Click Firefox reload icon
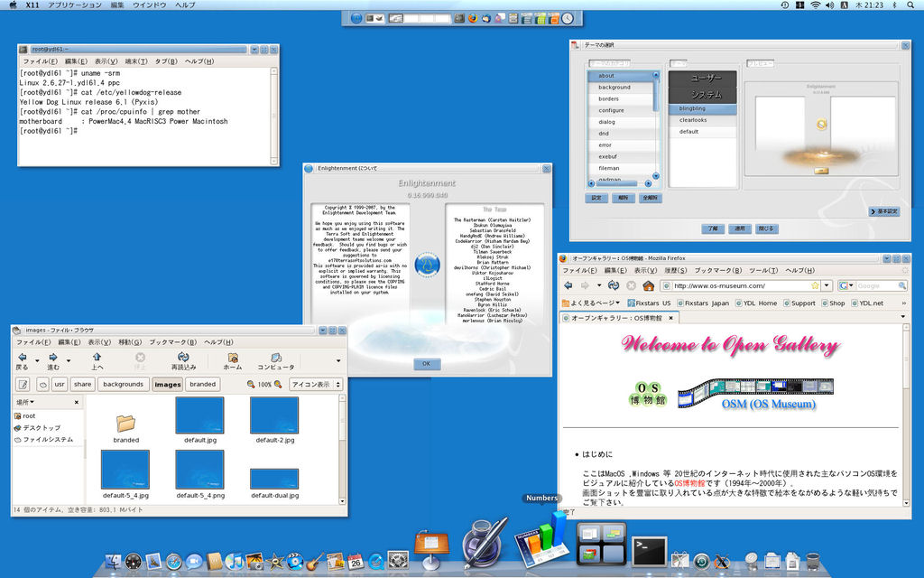The image size is (924, 578). (614, 285)
